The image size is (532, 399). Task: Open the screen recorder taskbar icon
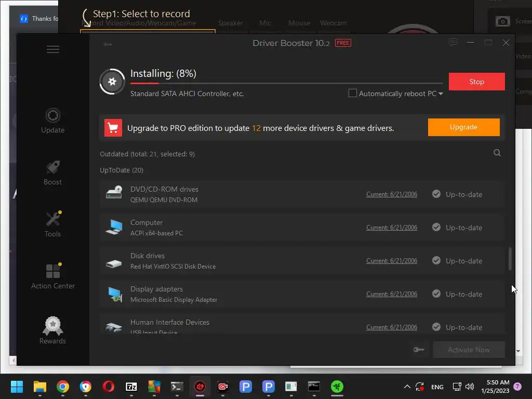(x=222, y=387)
